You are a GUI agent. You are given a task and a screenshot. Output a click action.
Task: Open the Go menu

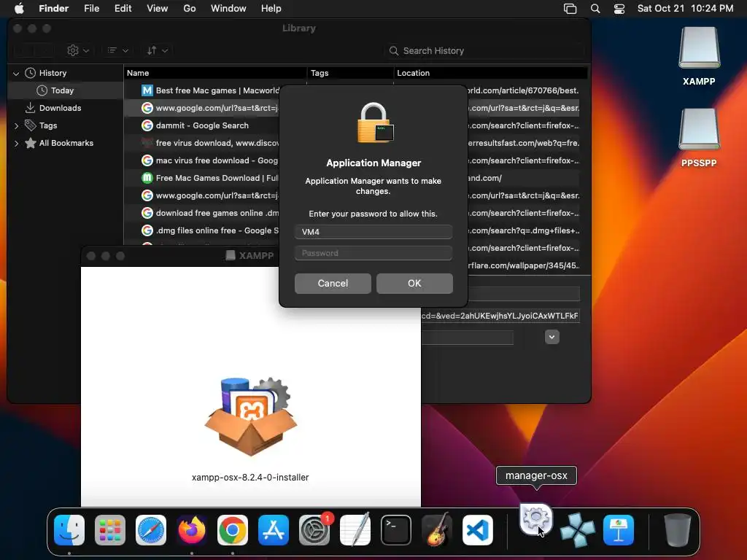coord(190,9)
